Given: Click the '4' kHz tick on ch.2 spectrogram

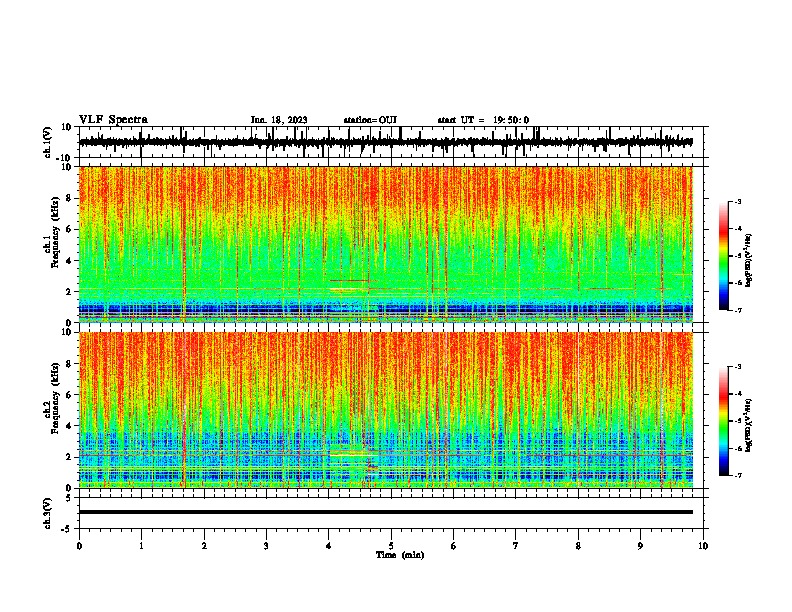Looking at the screenshot, I should (x=70, y=426).
